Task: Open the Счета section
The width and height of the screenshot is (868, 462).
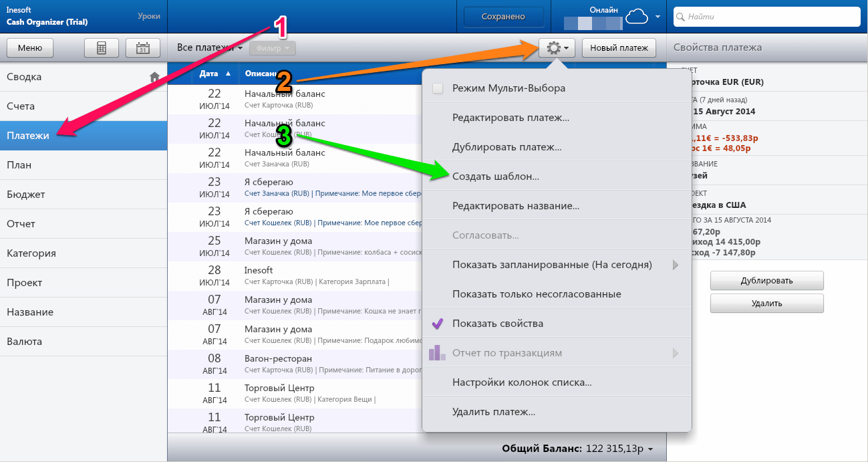Action: coord(84,106)
